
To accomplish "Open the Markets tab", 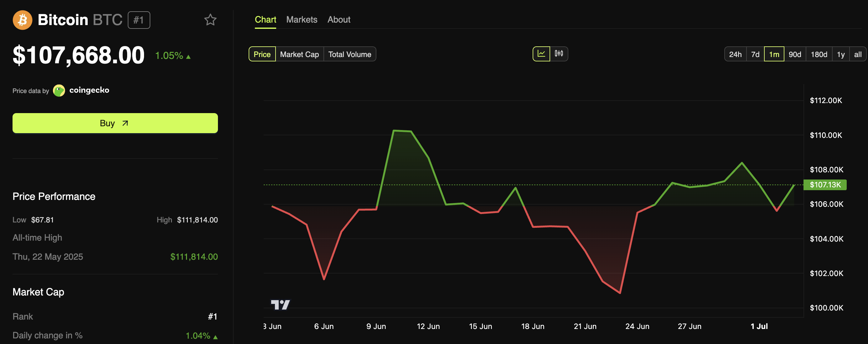I will pyautogui.click(x=302, y=19).
